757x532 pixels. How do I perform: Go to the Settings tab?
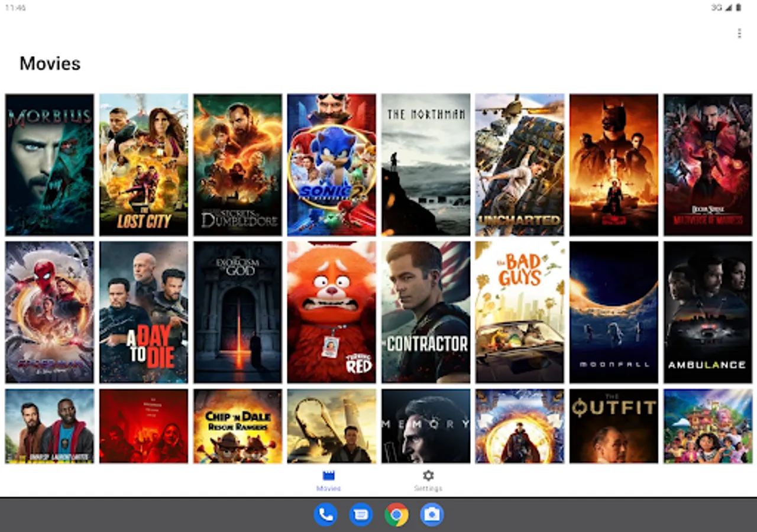click(428, 481)
